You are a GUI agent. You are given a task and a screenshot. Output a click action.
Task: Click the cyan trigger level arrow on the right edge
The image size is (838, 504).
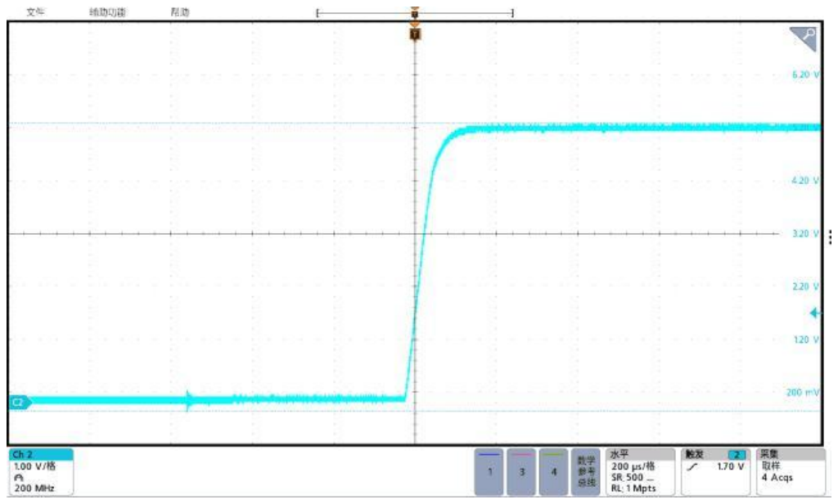pos(815,313)
